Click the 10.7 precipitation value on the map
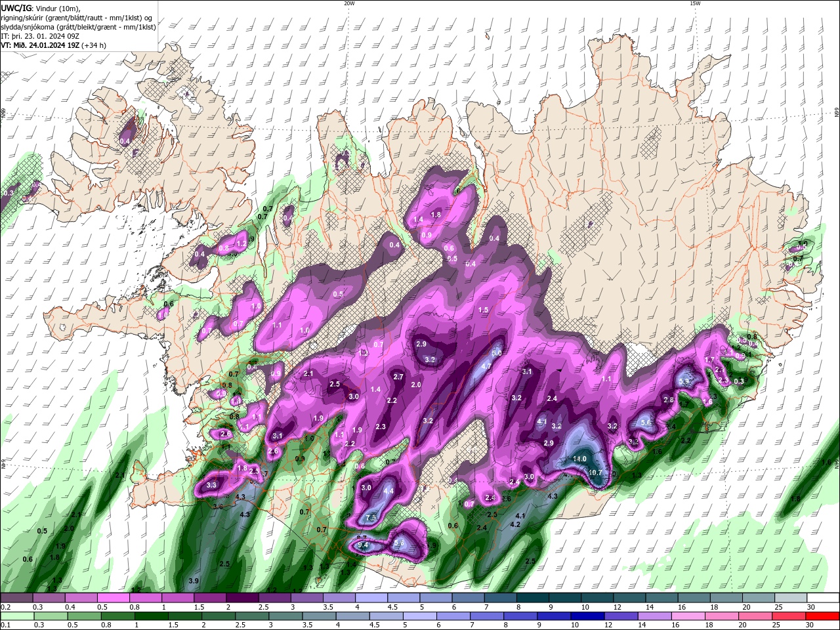Viewport: 840px width, 630px height. coord(595,472)
